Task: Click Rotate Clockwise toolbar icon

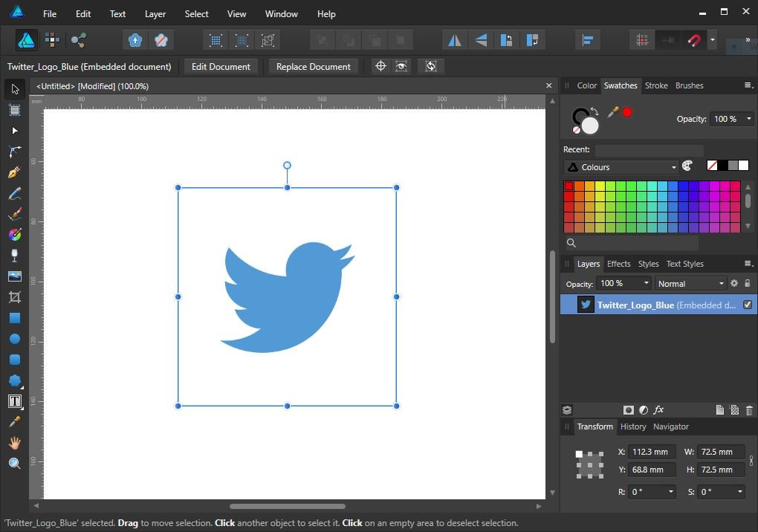Action: coord(532,40)
